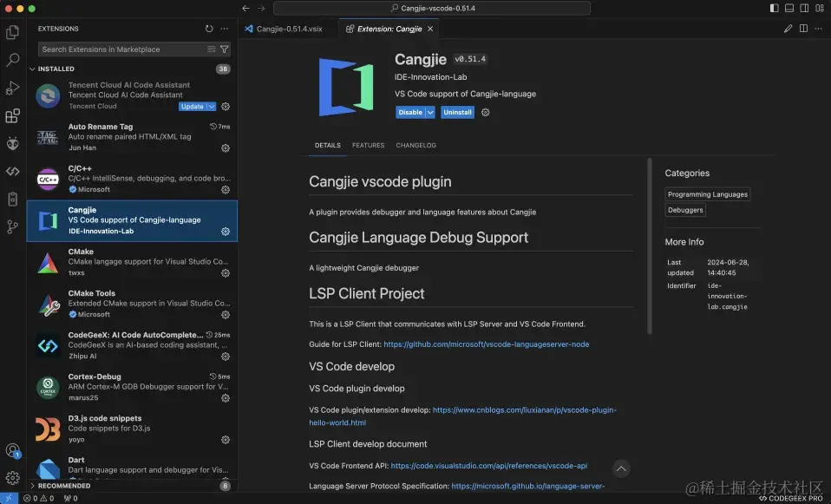Filter extensions with funnel icon

tap(225, 49)
